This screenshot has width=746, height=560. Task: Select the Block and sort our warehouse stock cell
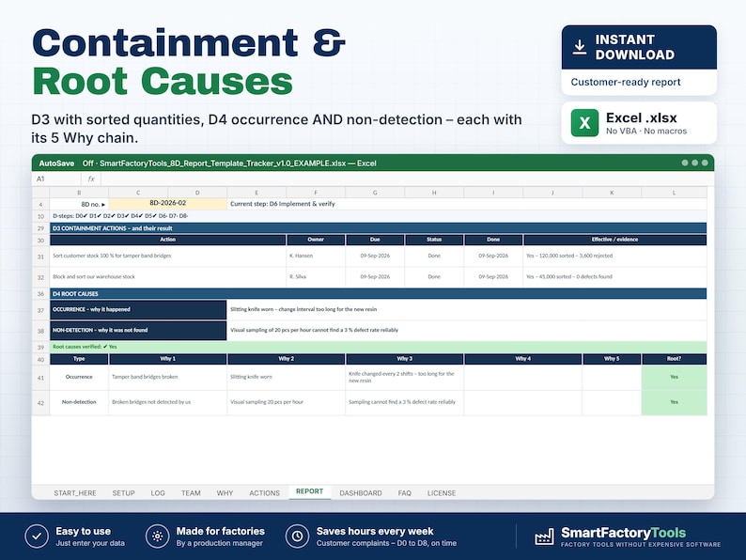[168, 277]
